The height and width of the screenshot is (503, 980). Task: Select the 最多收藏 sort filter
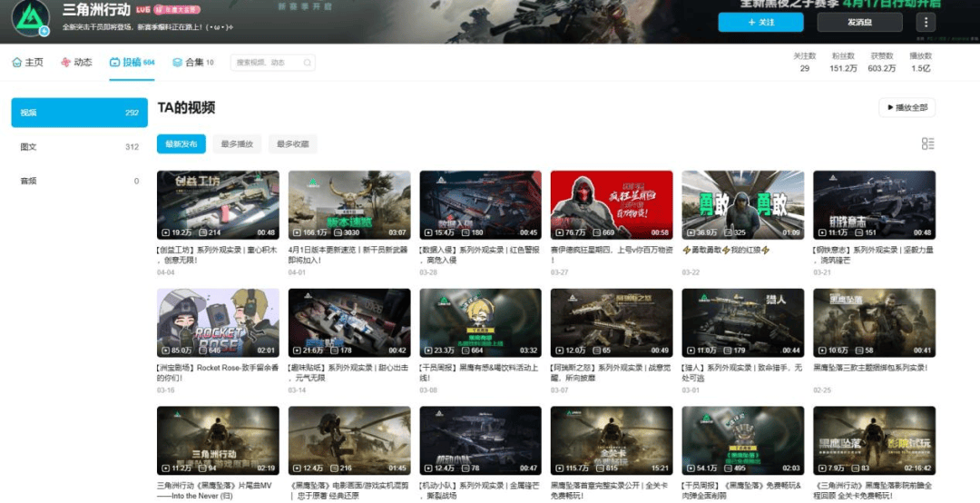(292, 143)
